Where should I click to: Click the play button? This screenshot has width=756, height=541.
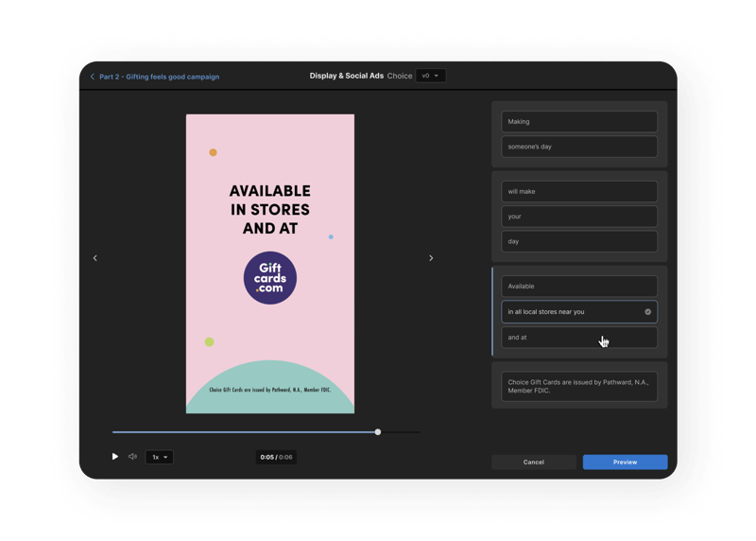pyautogui.click(x=114, y=457)
